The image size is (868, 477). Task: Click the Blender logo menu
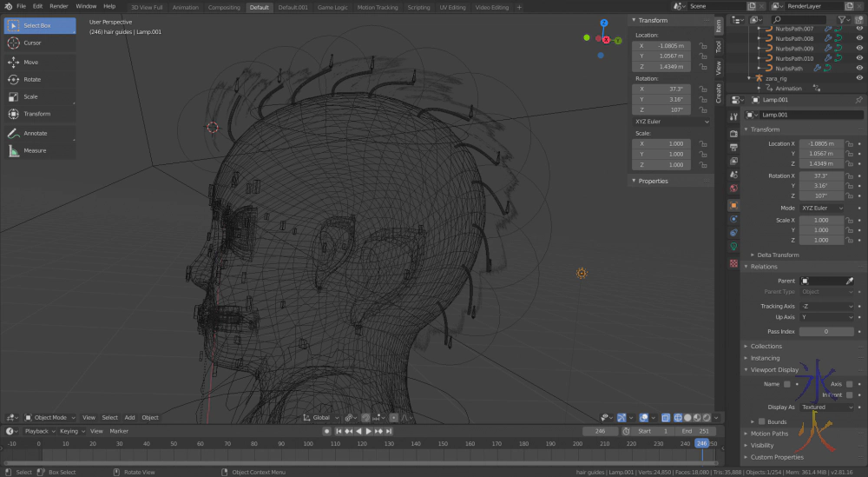[8, 6]
